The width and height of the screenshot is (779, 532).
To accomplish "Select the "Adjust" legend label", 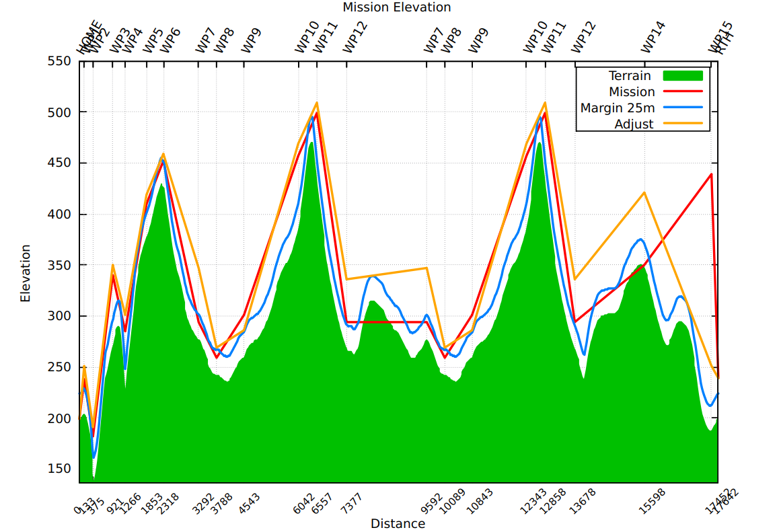I will (634, 124).
